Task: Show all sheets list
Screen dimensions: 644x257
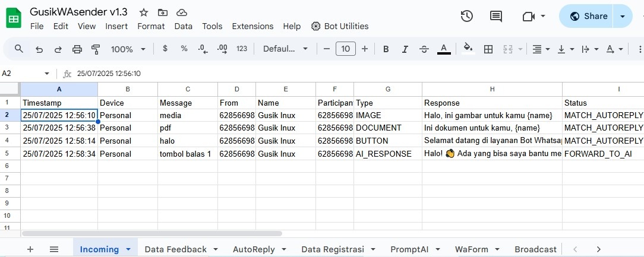Action: [x=54, y=249]
